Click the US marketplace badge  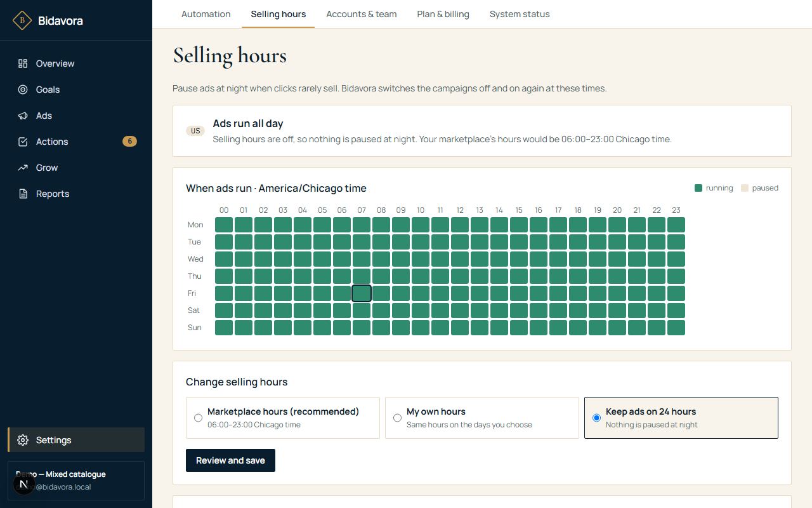tap(195, 131)
